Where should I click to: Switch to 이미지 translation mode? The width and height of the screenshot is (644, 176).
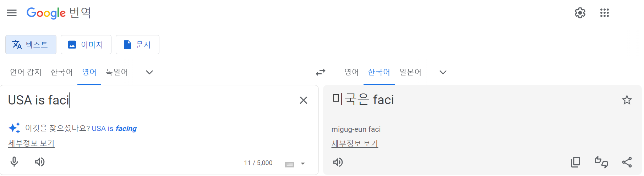pos(86,45)
